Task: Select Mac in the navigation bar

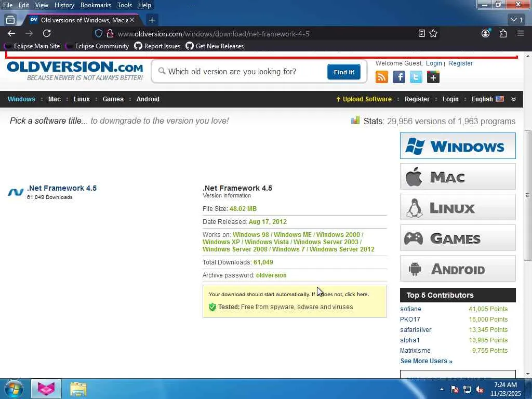Action: pos(54,99)
